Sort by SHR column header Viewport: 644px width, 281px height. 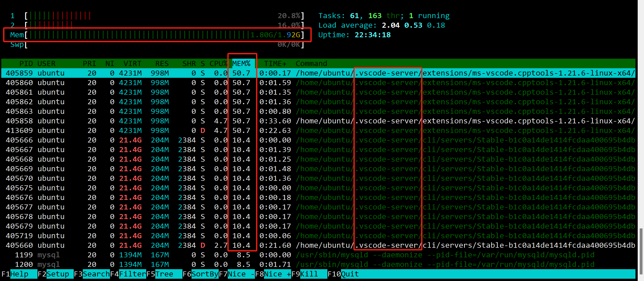click(x=189, y=63)
